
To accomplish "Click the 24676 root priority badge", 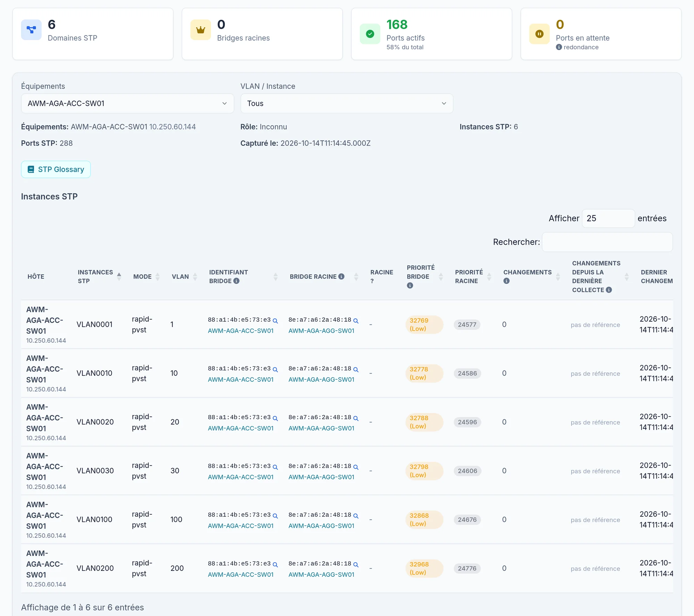I will (467, 520).
